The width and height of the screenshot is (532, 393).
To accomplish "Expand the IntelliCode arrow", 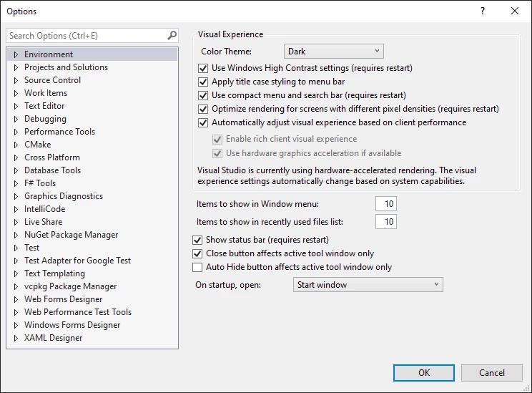I will point(16,209).
